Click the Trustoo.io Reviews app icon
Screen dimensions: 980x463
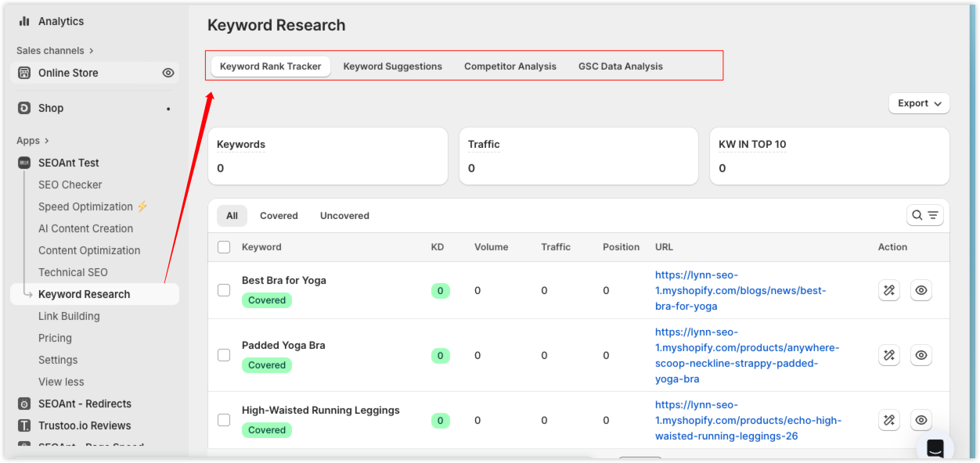point(24,425)
